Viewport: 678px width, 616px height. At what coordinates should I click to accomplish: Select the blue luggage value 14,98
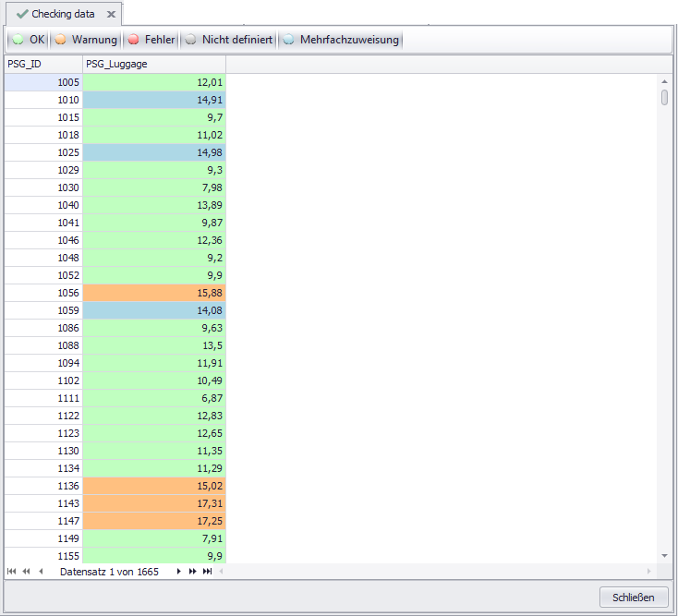[154, 152]
